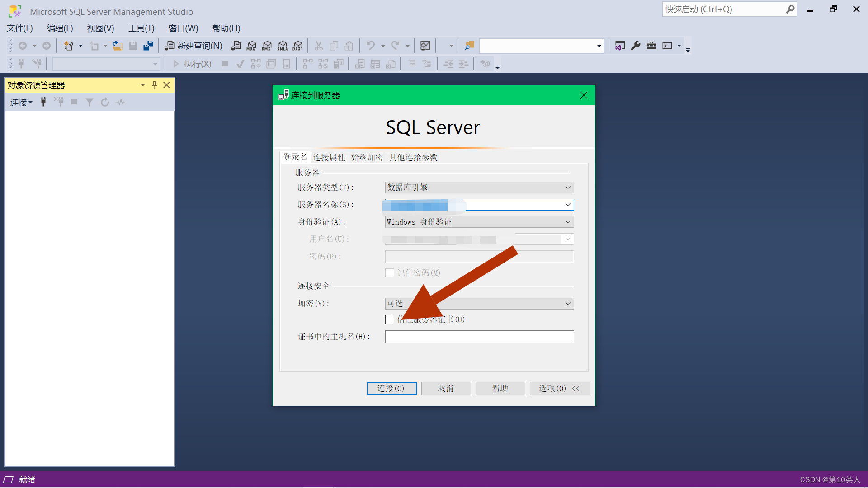Viewport: 868px width, 488px height.
Task: Toggle the remember password (记住密码) checkbox
Action: coord(390,273)
